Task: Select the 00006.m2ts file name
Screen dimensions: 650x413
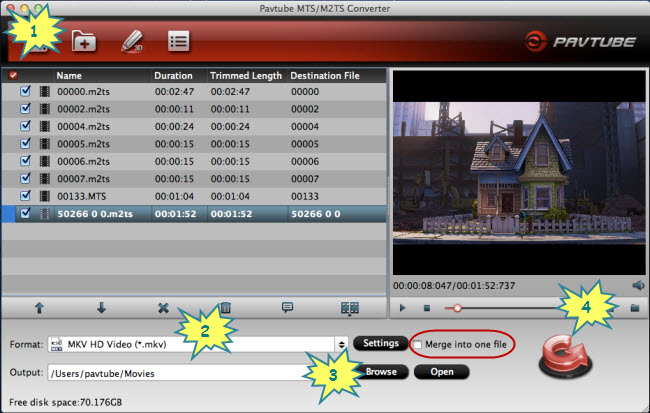Action: 83,161
